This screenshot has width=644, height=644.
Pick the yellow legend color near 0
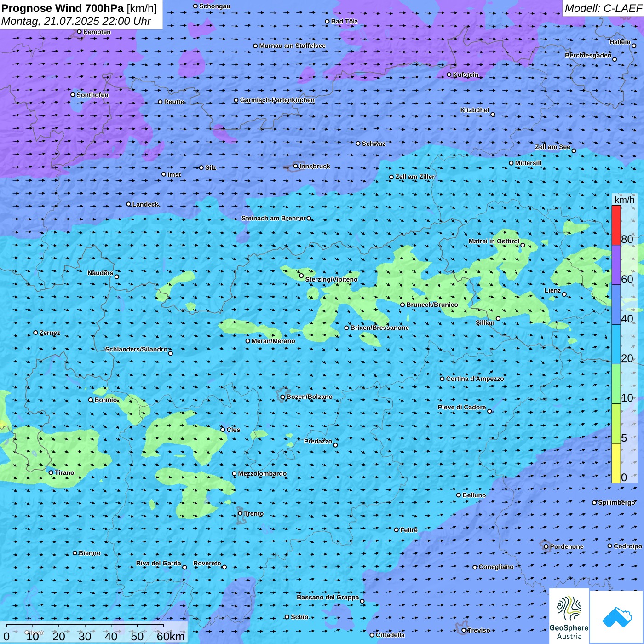(x=616, y=463)
